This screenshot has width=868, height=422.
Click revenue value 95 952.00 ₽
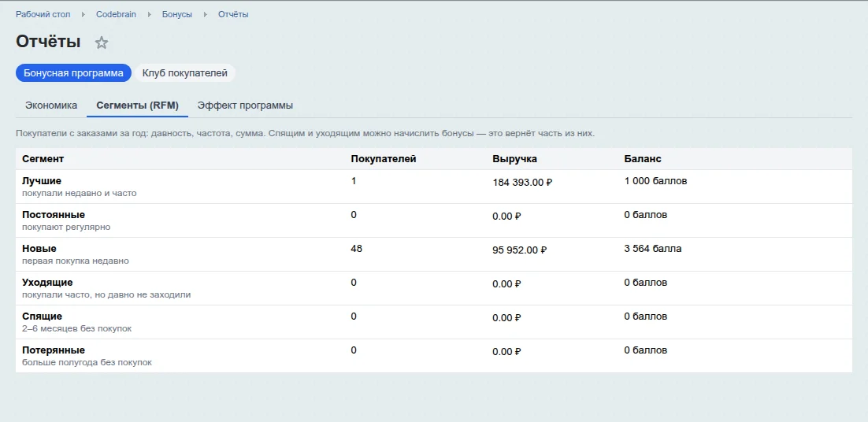pos(520,250)
